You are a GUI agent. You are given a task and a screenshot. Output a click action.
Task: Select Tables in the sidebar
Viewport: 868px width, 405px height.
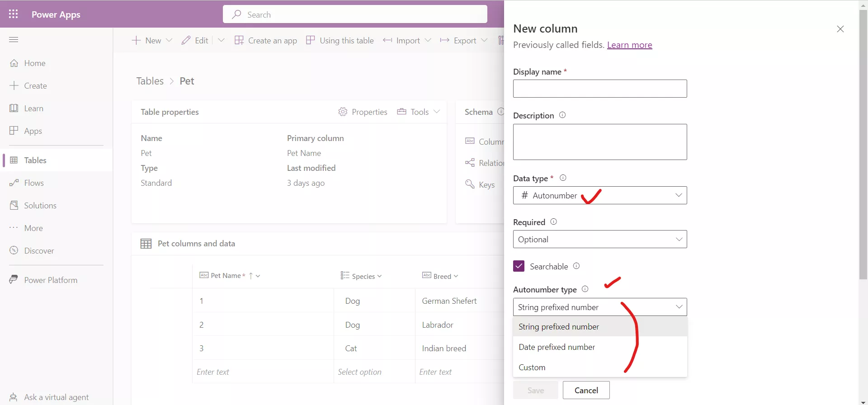[x=57, y=160]
